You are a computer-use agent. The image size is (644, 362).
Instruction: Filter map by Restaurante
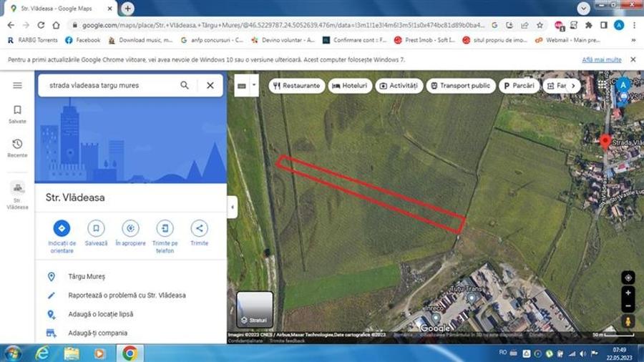click(296, 86)
